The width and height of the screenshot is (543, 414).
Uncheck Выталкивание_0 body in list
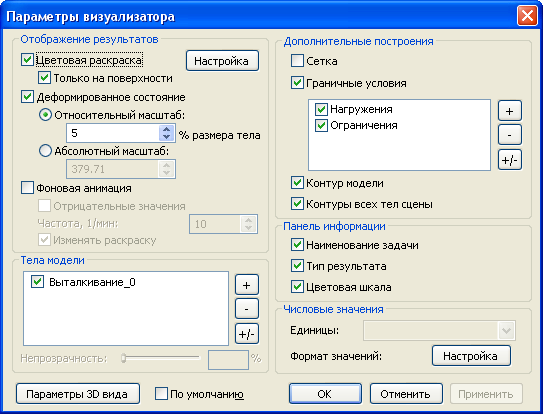37,282
